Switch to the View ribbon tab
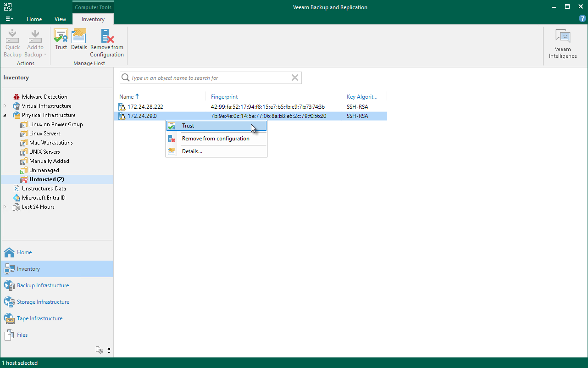This screenshot has height=368, width=588. coord(60,19)
